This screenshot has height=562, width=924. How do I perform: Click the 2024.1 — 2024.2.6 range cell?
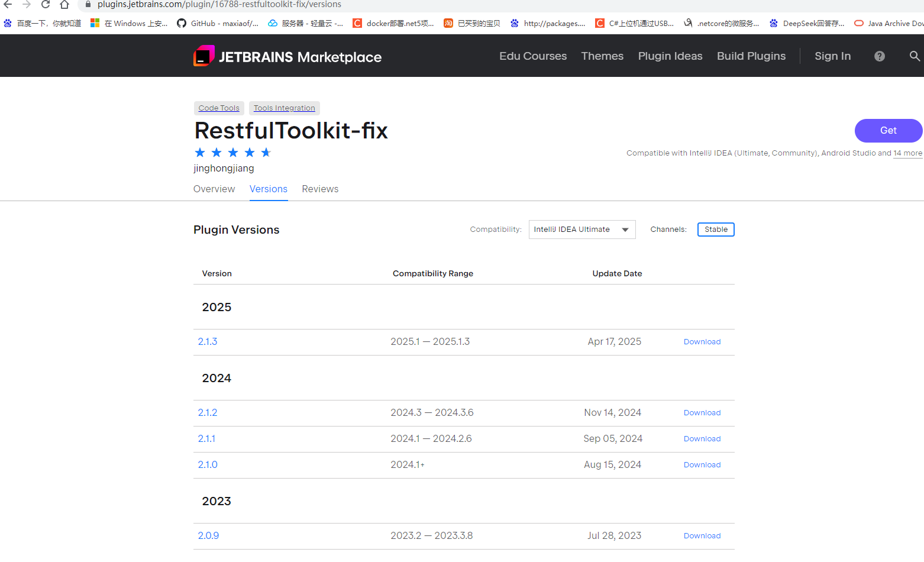(x=431, y=439)
